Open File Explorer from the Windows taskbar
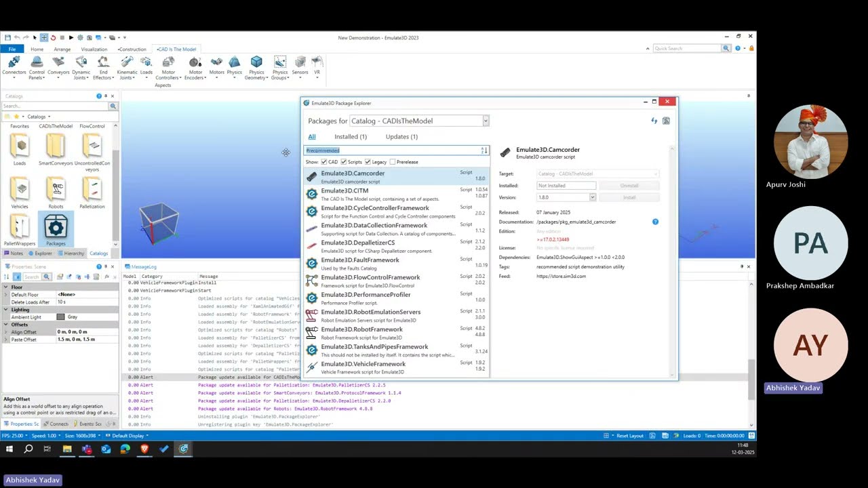868x488 pixels. pos(67,449)
